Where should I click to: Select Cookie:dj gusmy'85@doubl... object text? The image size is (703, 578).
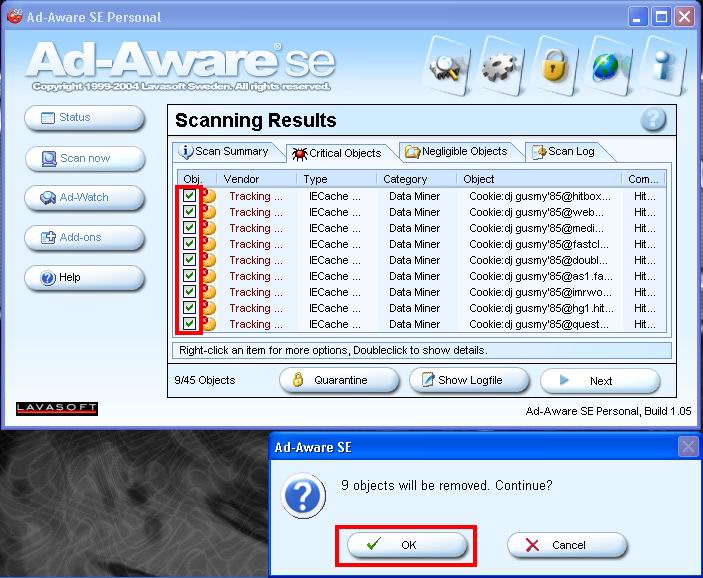(x=538, y=260)
